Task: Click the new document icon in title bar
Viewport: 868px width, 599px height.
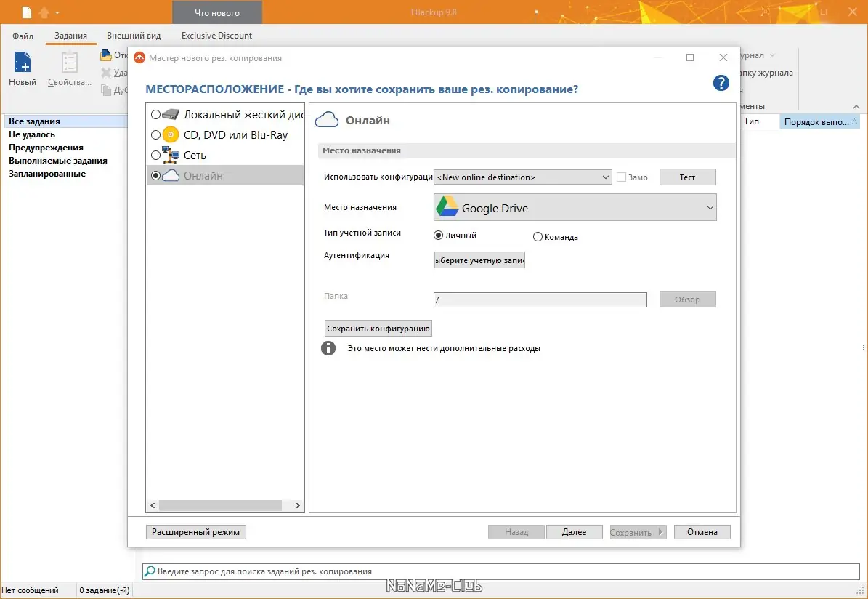Action: 27,12
